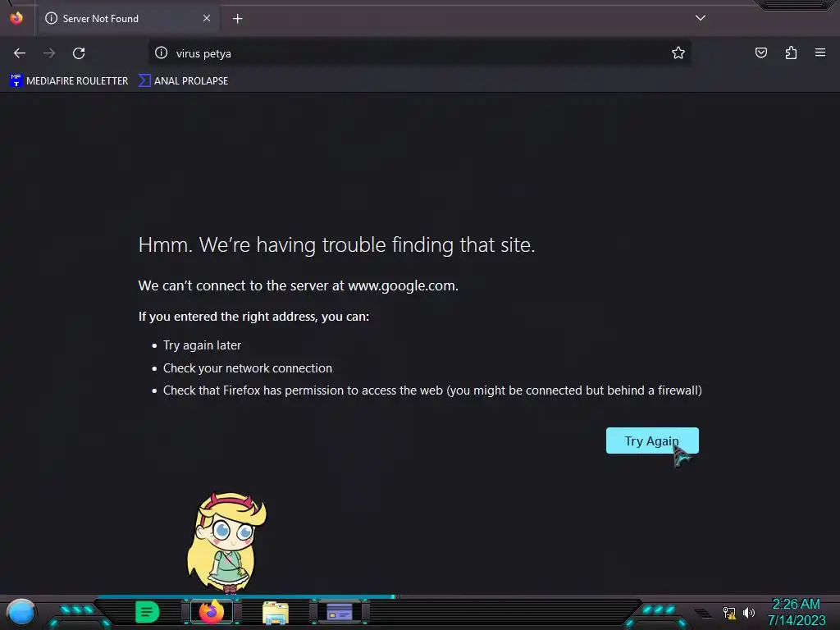Open the Start orb on the taskbar
The height and width of the screenshot is (630, 840).
coord(21,612)
